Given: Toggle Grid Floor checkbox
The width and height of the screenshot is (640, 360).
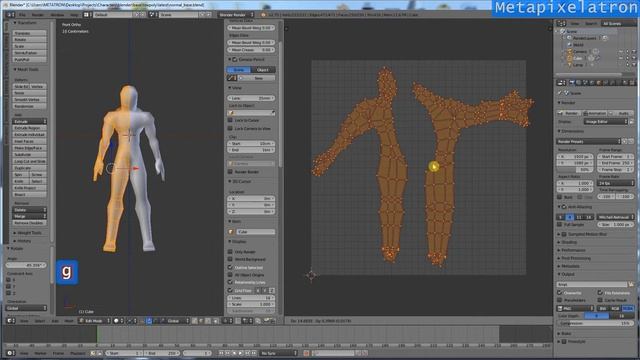Looking at the screenshot, I should click(x=230, y=290).
